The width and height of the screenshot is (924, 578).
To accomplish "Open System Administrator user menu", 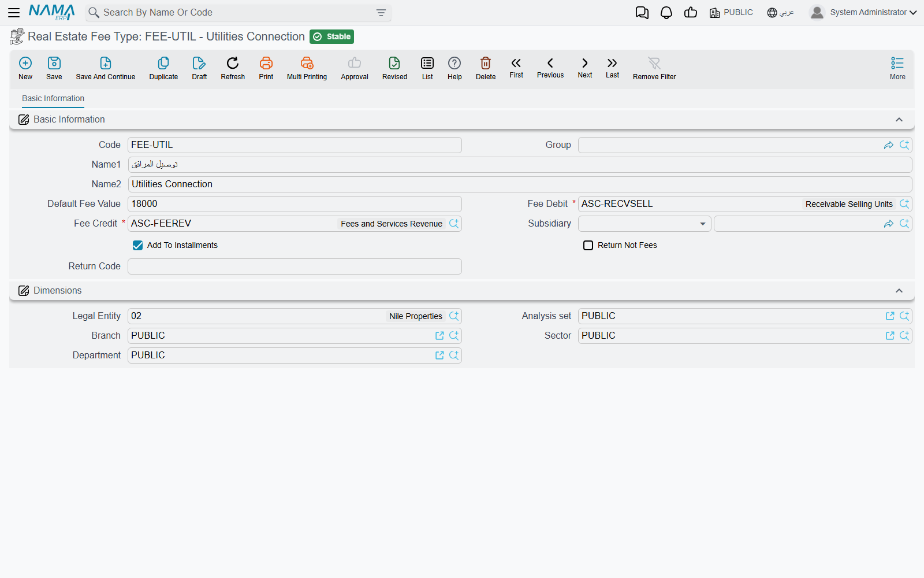I will point(863,12).
